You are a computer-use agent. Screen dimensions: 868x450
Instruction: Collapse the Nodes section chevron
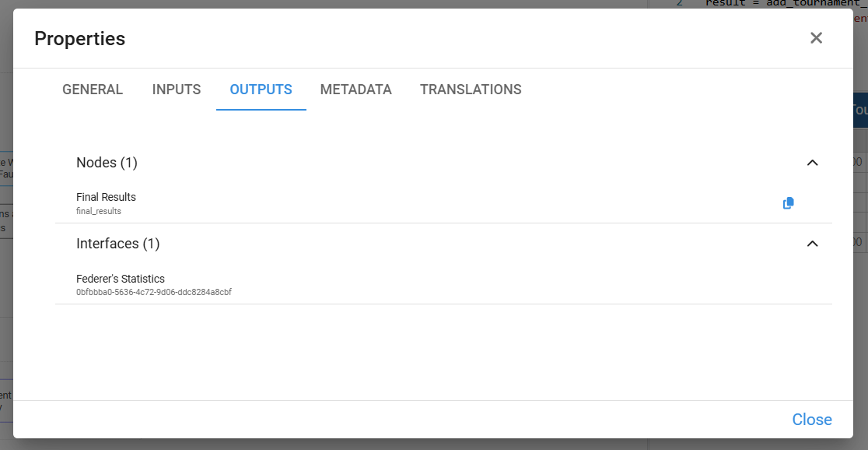click(x=812, y=163)
